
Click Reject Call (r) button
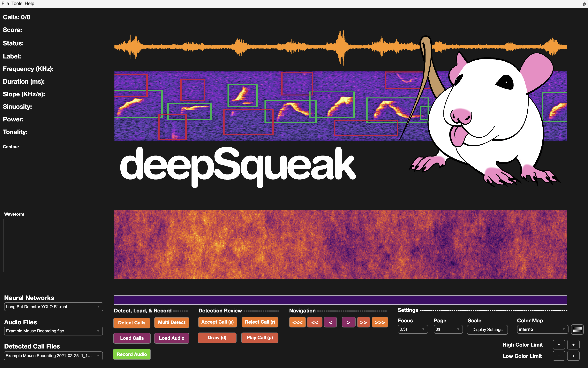[260, 322]
